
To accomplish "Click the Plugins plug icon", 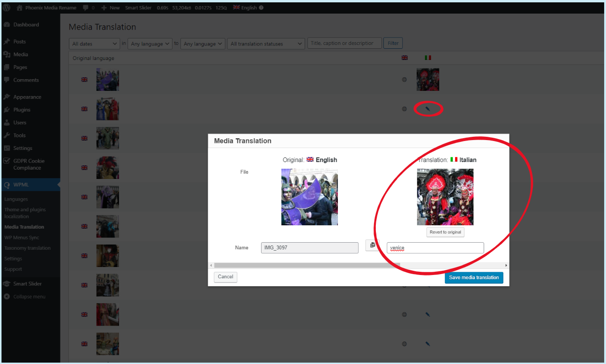I will point(7,110).
